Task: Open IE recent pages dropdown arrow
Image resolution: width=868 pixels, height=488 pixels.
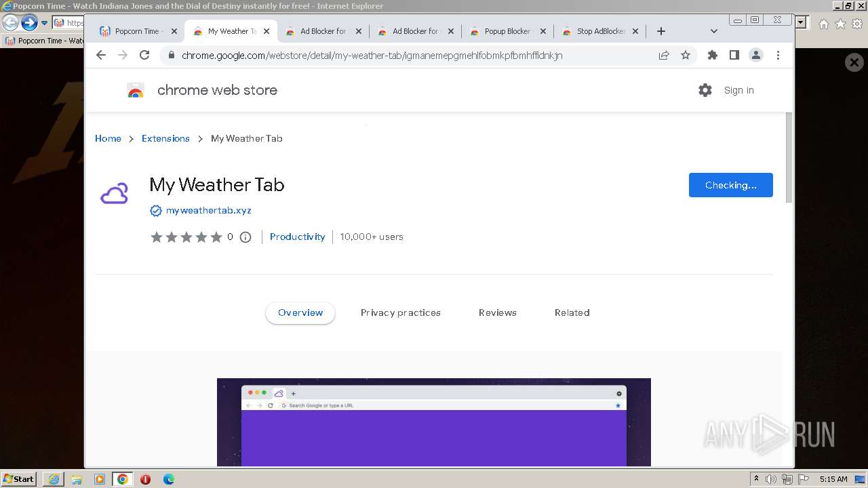Action: (x=44, y=22)
